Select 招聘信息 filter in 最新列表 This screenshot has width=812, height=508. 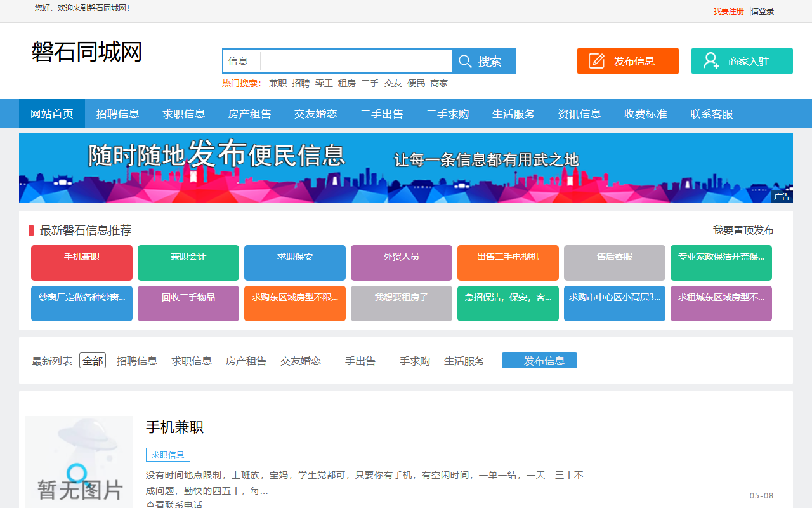point(137,361)
